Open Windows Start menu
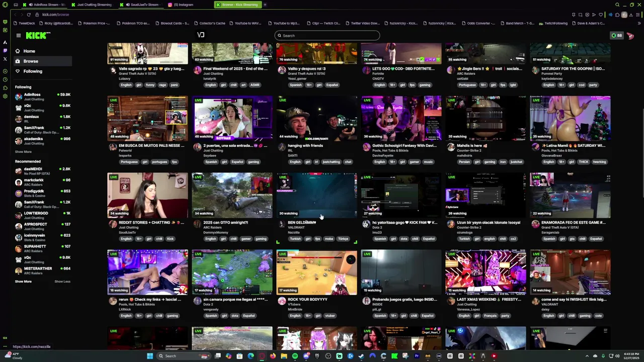The width and height of the screenshot is (644, 362). pyautogui.click(x=149, y=356)
